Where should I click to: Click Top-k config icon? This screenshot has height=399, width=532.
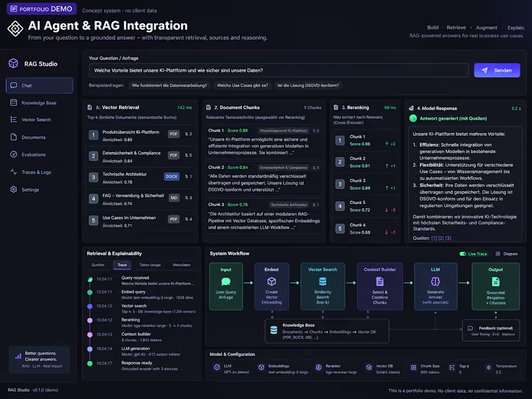coord(452,368)
